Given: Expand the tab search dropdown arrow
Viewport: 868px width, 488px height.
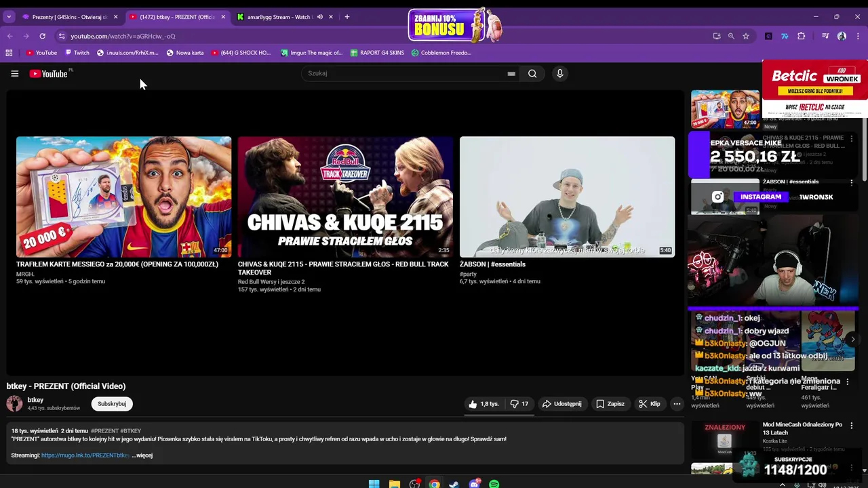Looking at the screenshot, I should coord(9,17).
